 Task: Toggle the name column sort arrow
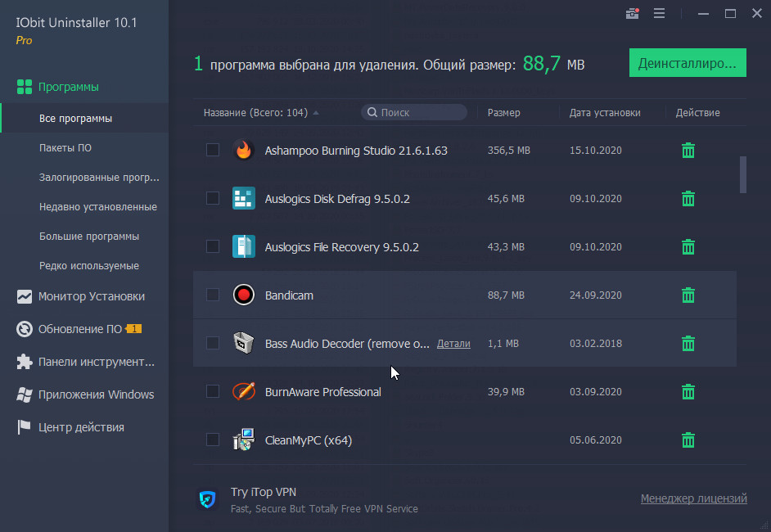click(x=316, y=113)
